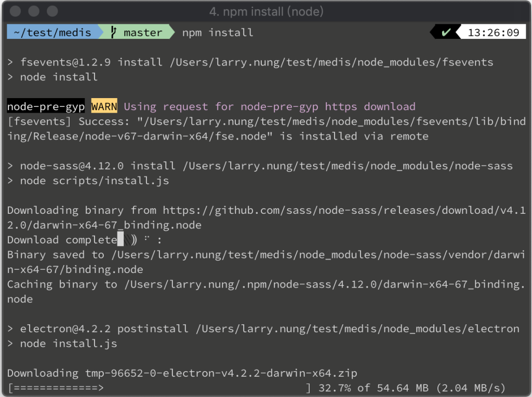Click the "32.7% of 54.64 MB" progress value

(x=373, y=388)
